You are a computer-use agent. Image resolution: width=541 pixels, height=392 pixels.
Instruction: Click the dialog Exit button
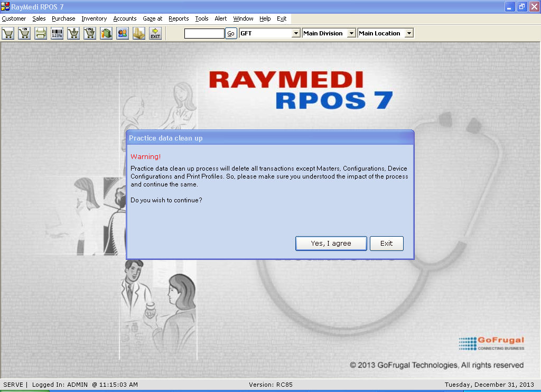click(x=386, y=243)
